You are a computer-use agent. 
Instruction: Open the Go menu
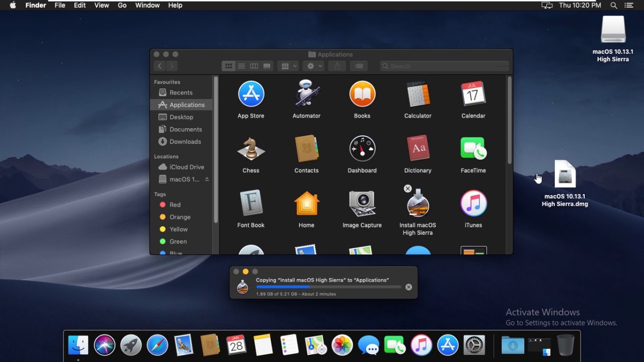(122, 6)
